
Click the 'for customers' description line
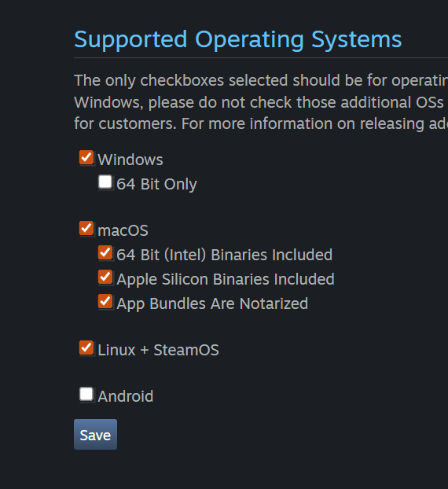261,123
